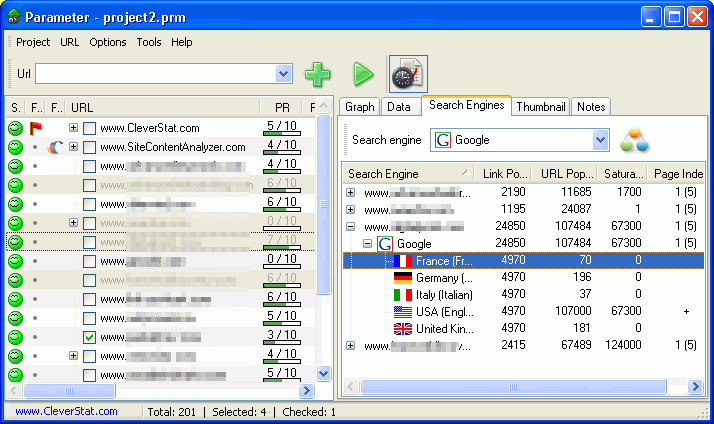Sort by the URL Pop... column header
The image size is (714, 424).
(565, 174)
